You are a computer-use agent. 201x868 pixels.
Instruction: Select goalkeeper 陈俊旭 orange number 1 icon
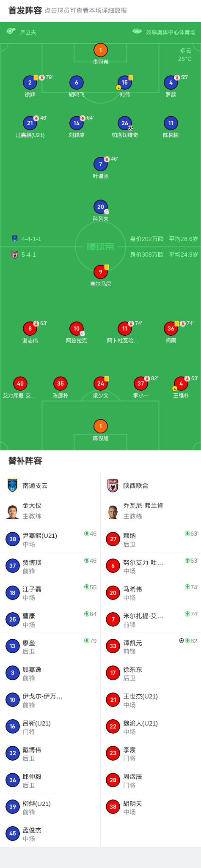(100, 426)
